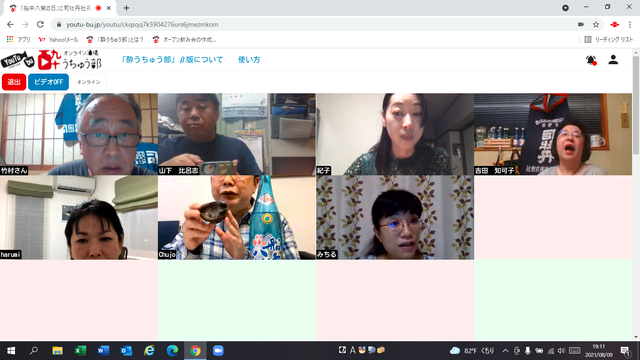Click the red 退出 leave button
The height and width of the screenshot is (360, 640).
click(x=14, y=82)
